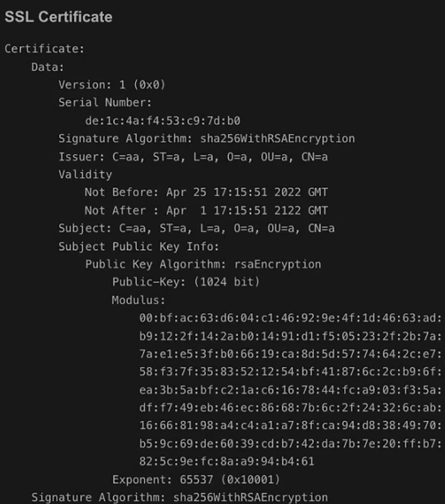Click the modulus row starting with 58:f3:7f

pyautogui.click(x=290, y=372)
